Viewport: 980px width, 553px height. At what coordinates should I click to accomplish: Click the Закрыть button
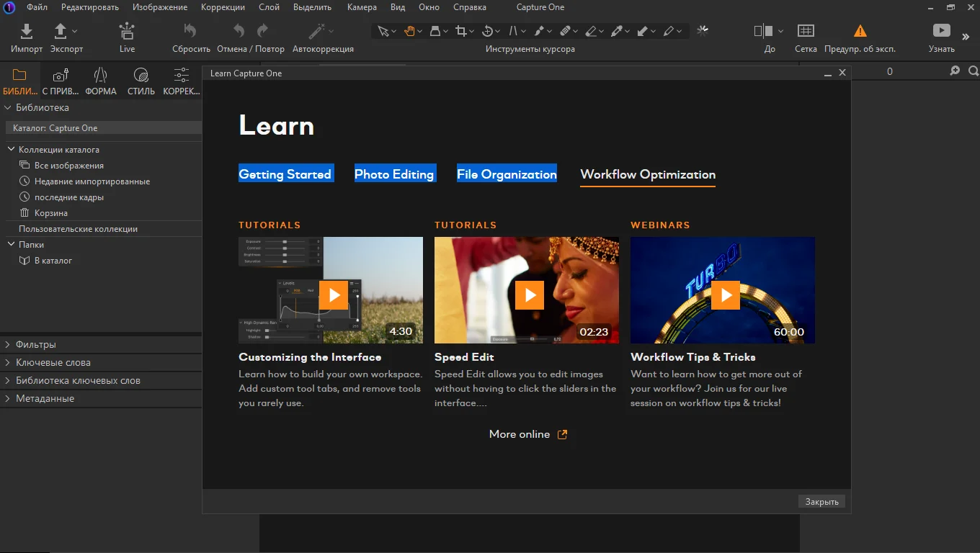pyautogui.click(x=821, y=502)
